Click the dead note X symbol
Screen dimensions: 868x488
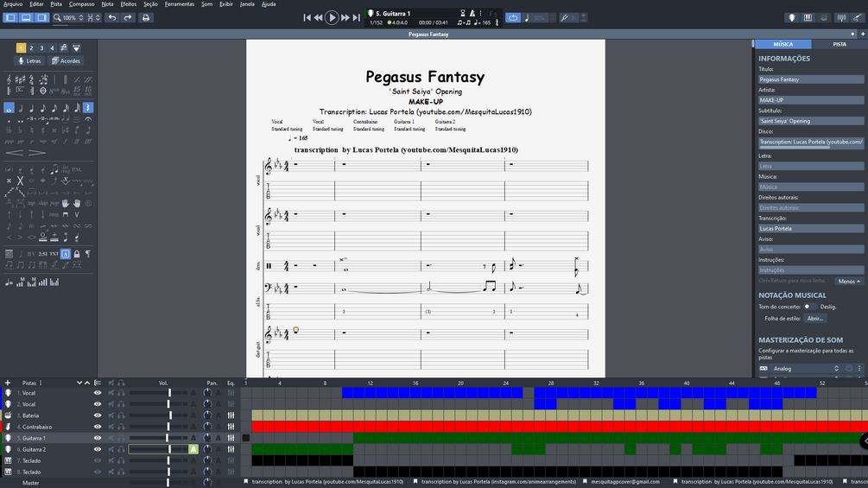(20, 181)
